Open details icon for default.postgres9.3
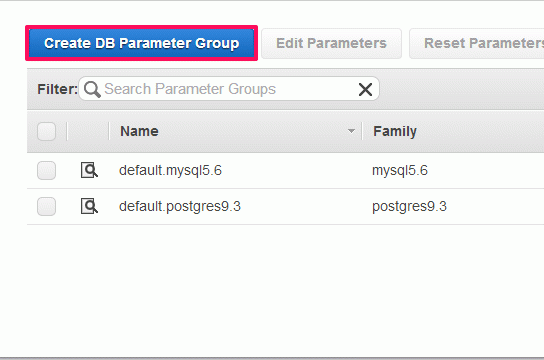 [x=89, y=206]
